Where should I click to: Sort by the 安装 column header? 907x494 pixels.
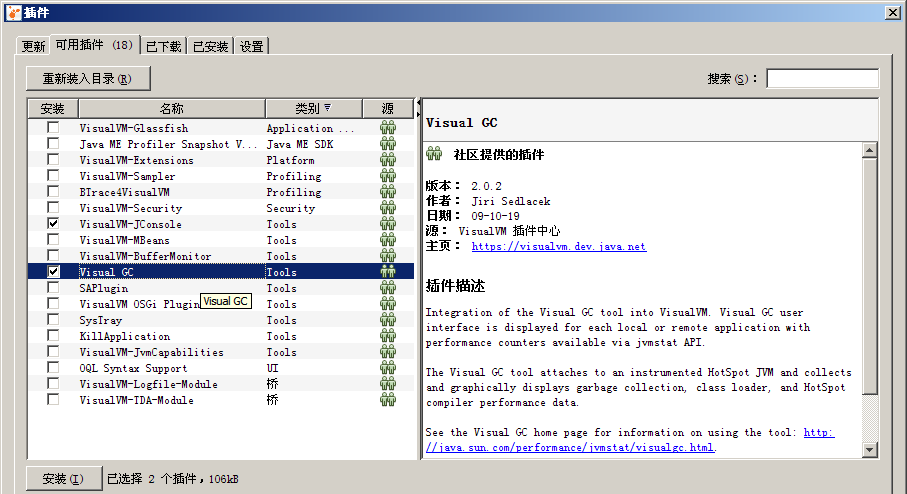point(53,108)
